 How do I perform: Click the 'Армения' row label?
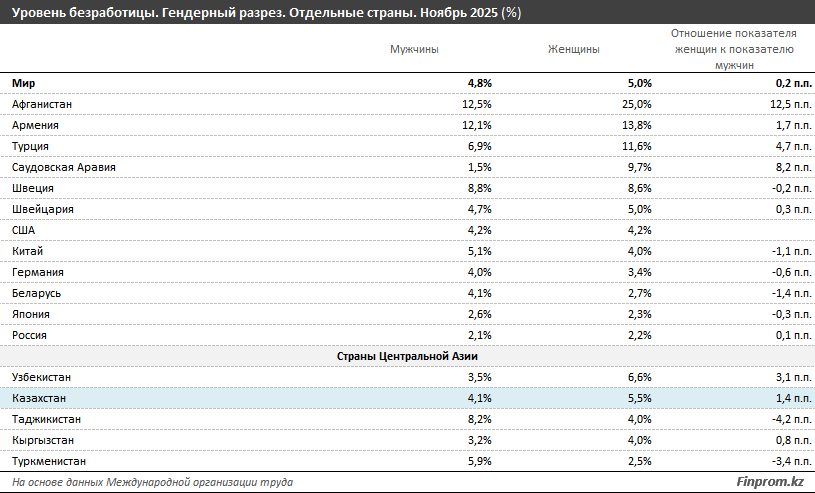tap(35, 125)
